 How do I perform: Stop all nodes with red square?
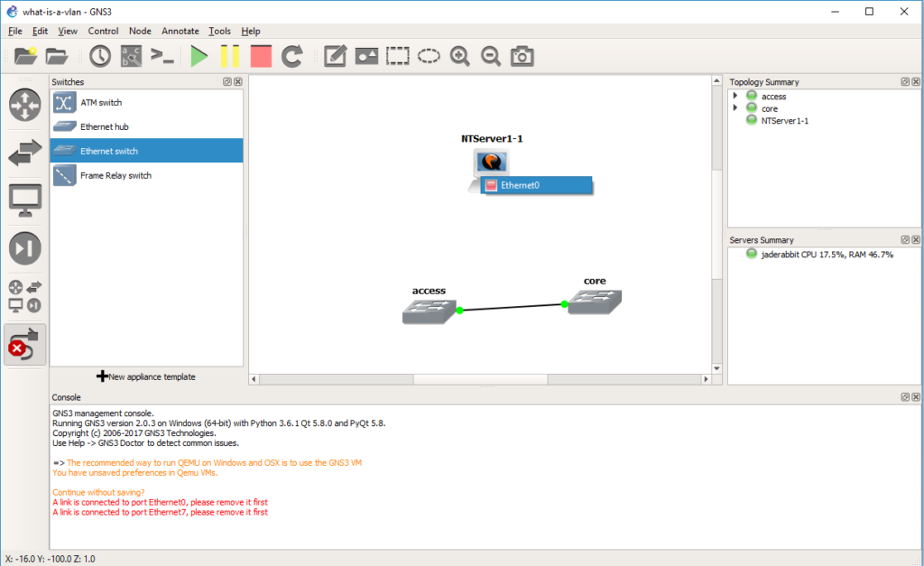(x=261, y=56)
